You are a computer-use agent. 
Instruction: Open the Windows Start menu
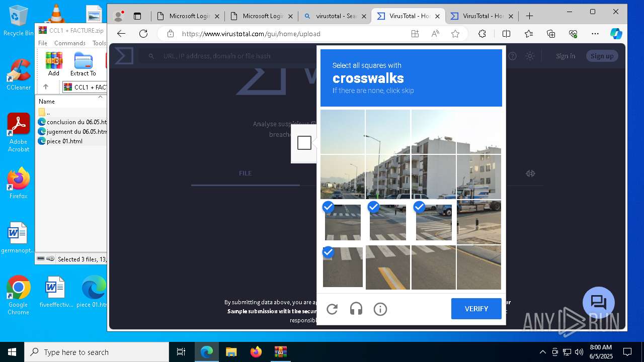pos(12,352)
